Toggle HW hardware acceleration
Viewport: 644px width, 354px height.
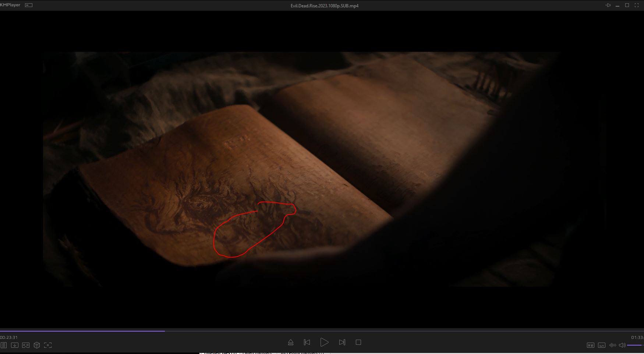click(x=590, y=345)
